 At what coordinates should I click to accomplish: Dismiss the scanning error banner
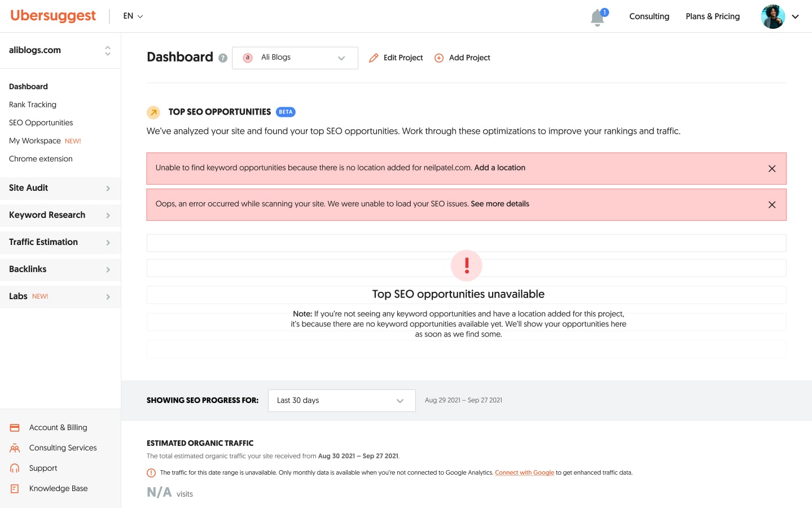pos(772,205)
